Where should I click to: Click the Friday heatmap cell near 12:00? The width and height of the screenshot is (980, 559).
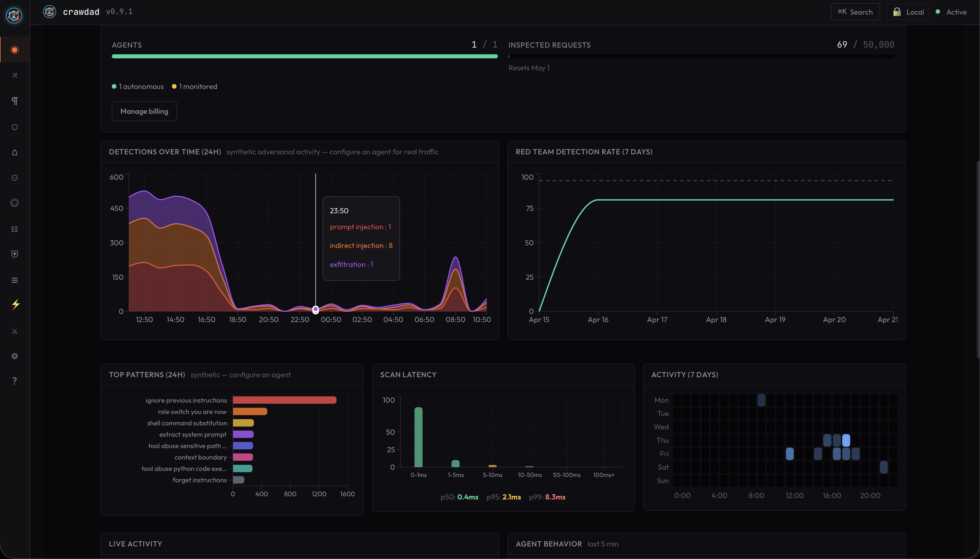[x=789, y=454]
